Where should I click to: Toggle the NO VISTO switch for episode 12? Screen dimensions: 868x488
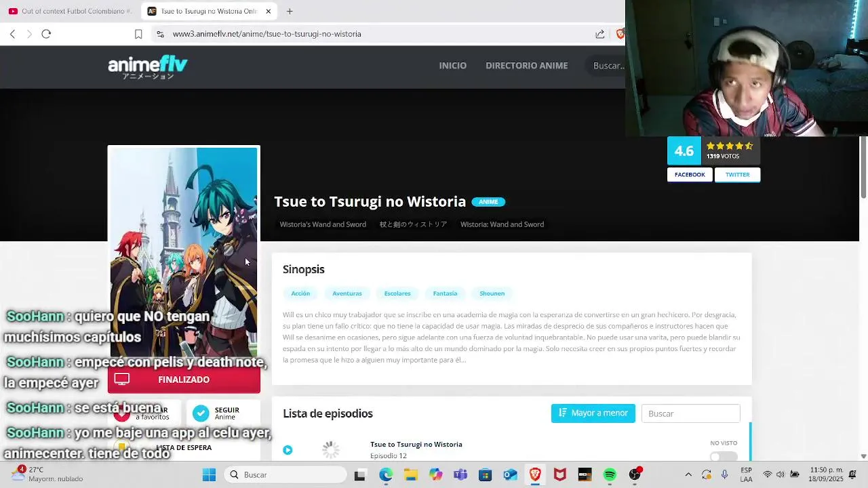pos(723,455)
